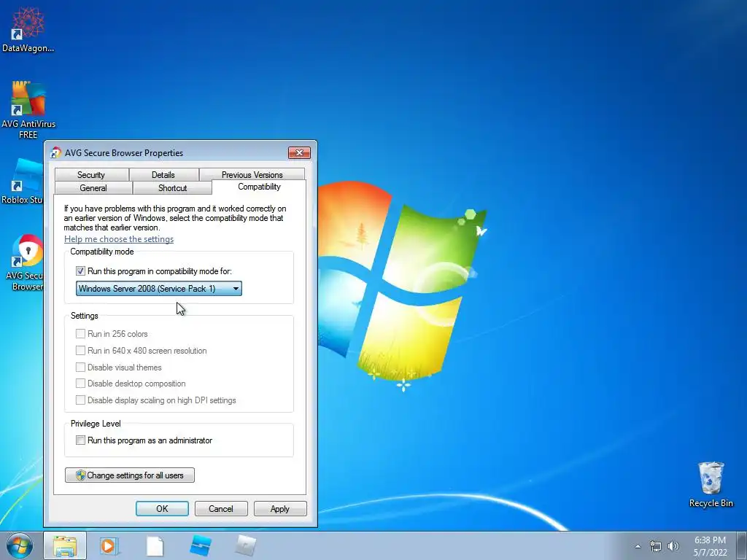Image resolution: width=747 pixels, height=560 pixels.
Task: Open the Recycle Bin icon
Action: [x=711, y=485]
